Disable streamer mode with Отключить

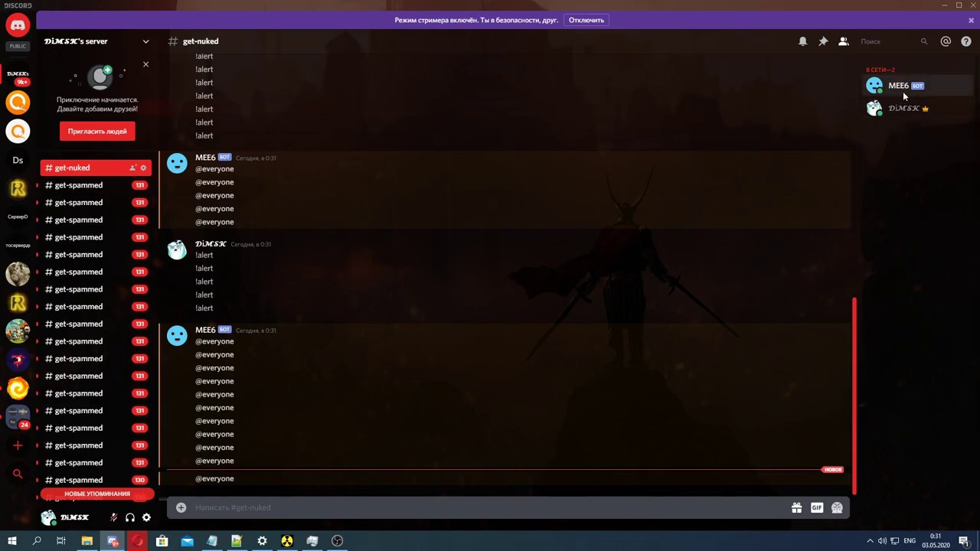(x=586, y=20)
